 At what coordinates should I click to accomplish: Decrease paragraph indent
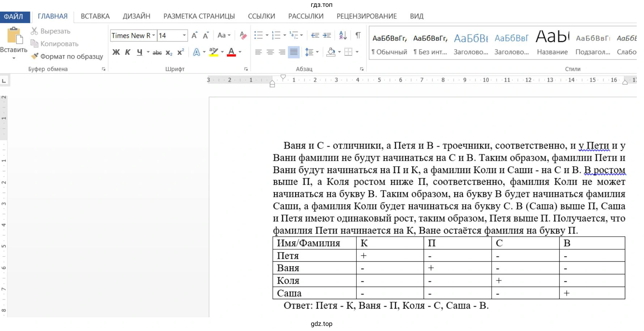coord(315,35)
